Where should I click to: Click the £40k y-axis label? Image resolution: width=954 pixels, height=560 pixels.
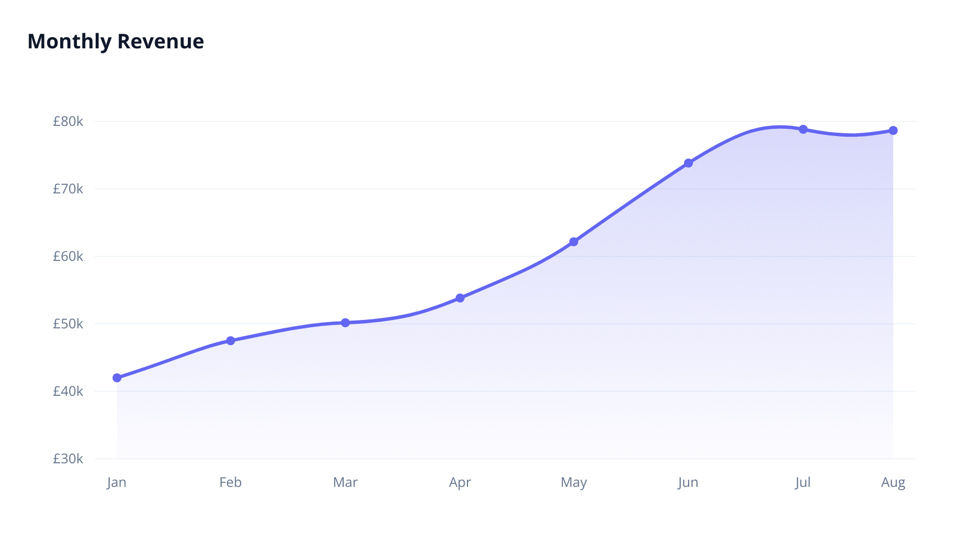pyautogui.click(x=68, y=391)
